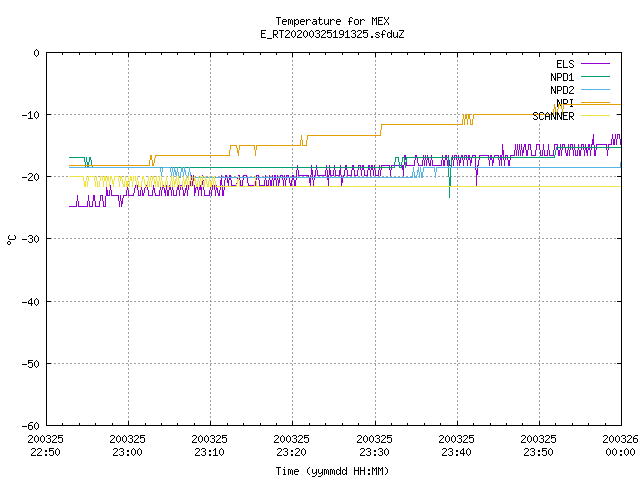Click the filename 'E_RT20200325191325.sfduZ' subtitle
The image size is (640, 480).
[x=332, y=34]
